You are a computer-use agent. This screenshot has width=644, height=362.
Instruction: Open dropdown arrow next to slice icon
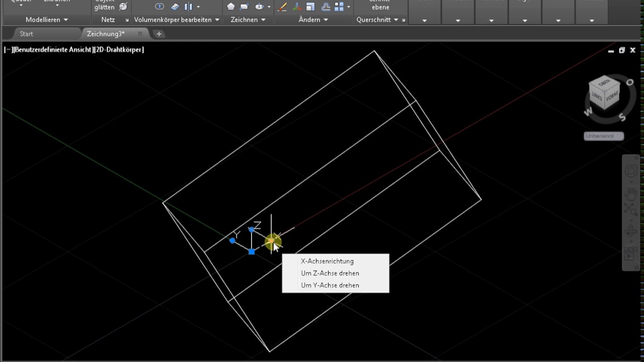198,7
